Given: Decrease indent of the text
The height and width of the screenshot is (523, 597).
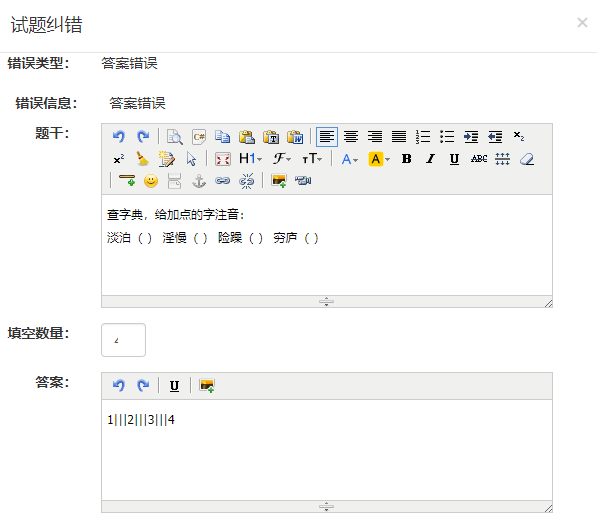Looking at the screenshot, I should [495, 136].
